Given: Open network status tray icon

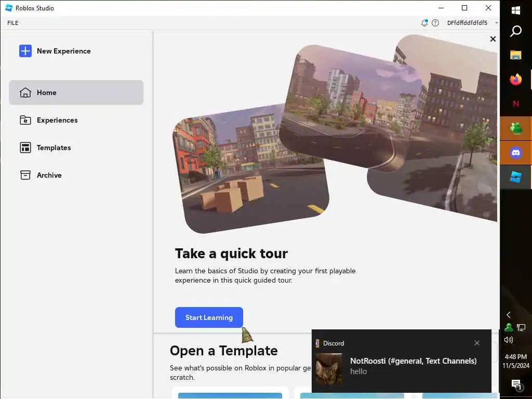Looking at the screenshot, I should pos(521,327).
